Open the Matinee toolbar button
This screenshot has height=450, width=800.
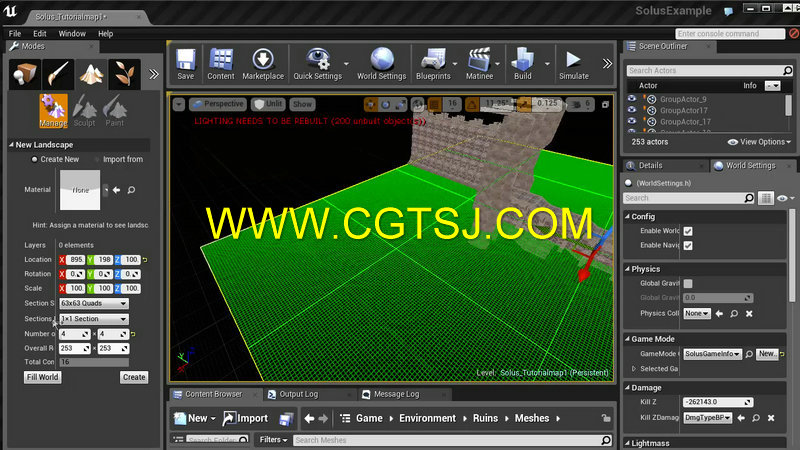point(479,64)
